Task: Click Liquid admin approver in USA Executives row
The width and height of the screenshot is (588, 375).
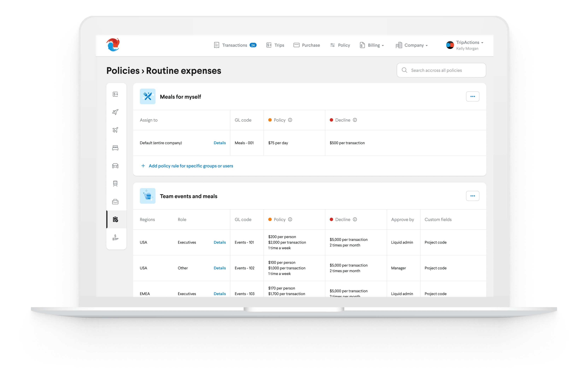Action: click(x=402, y=242)
